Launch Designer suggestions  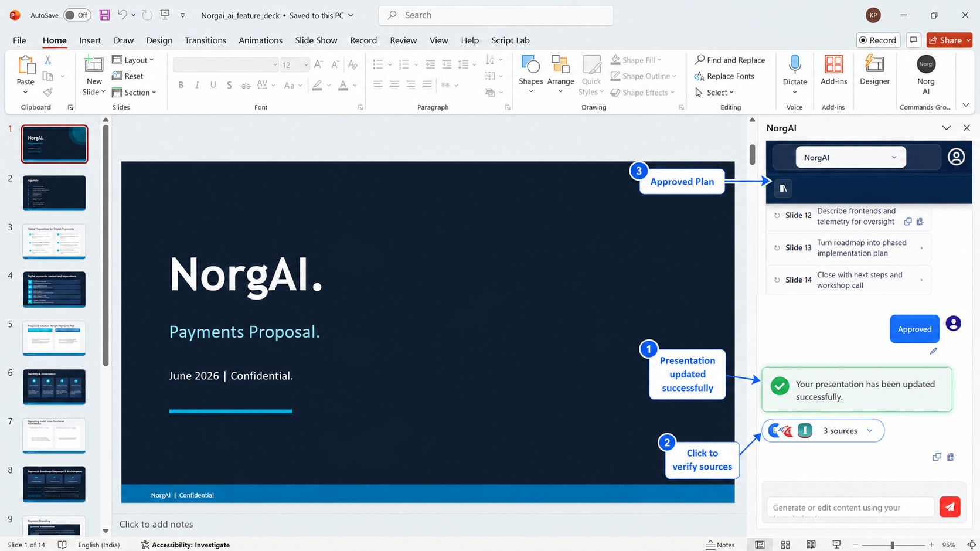click(874, 70)
